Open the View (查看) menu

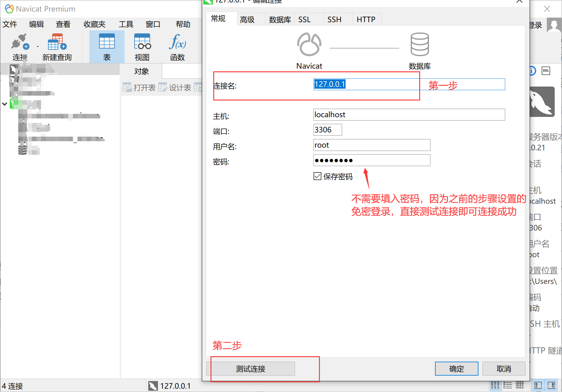click(63, 24)
